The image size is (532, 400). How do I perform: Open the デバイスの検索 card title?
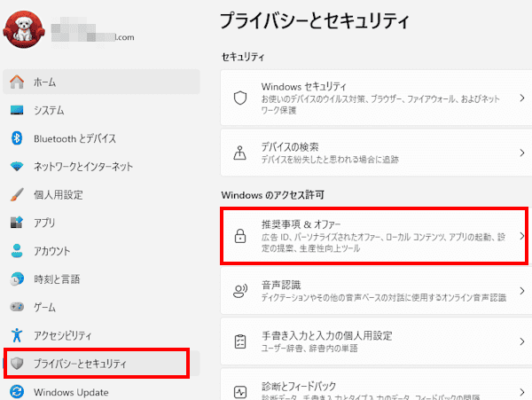tap(290, 146)
